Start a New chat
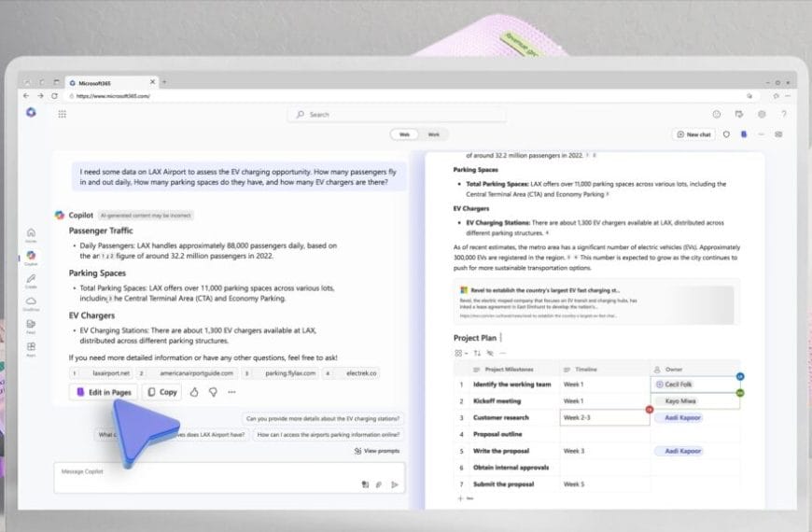Screen dimensions: 812x532 [693, 134]
